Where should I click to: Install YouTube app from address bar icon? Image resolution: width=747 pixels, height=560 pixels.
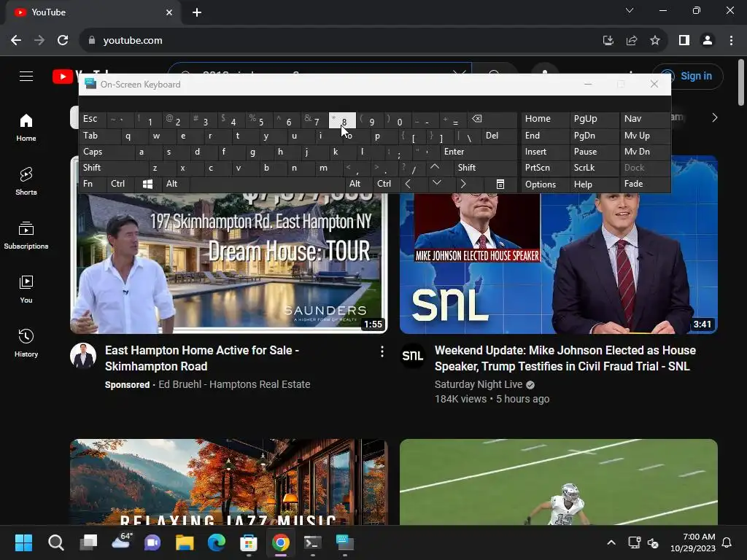point(608,41)
